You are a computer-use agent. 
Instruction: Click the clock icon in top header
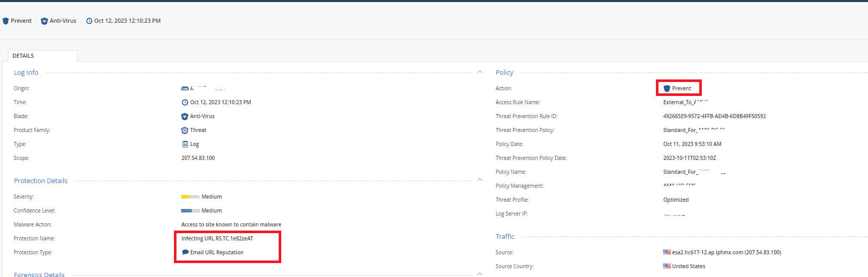tap(89, 21)
